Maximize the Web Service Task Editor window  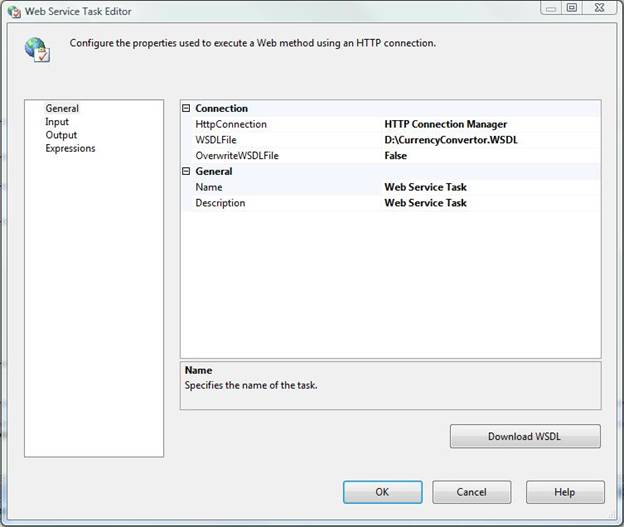572,8
